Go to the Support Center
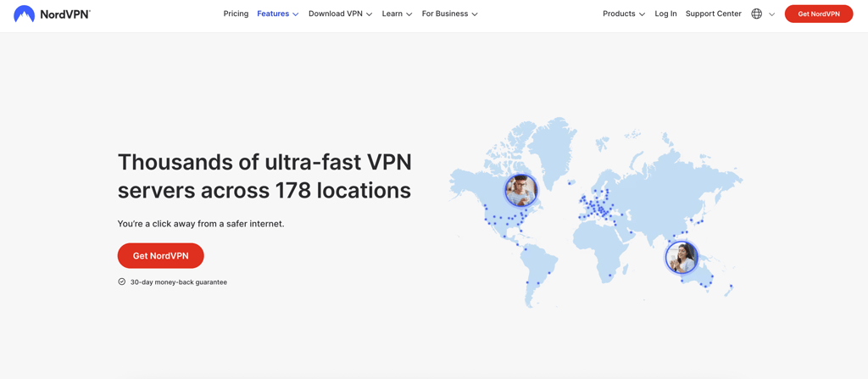Image resolution: width=868 pixels, height=379 pixels. [713, 14]
